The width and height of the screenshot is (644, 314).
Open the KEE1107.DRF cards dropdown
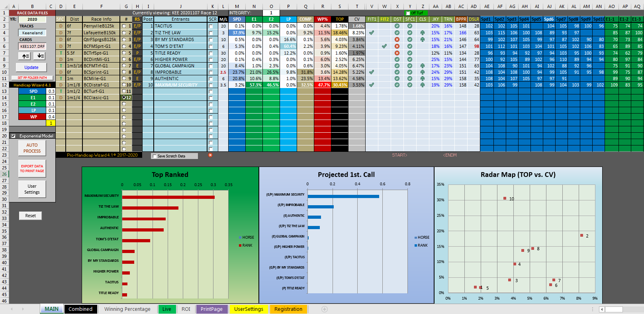coord(32,46)
